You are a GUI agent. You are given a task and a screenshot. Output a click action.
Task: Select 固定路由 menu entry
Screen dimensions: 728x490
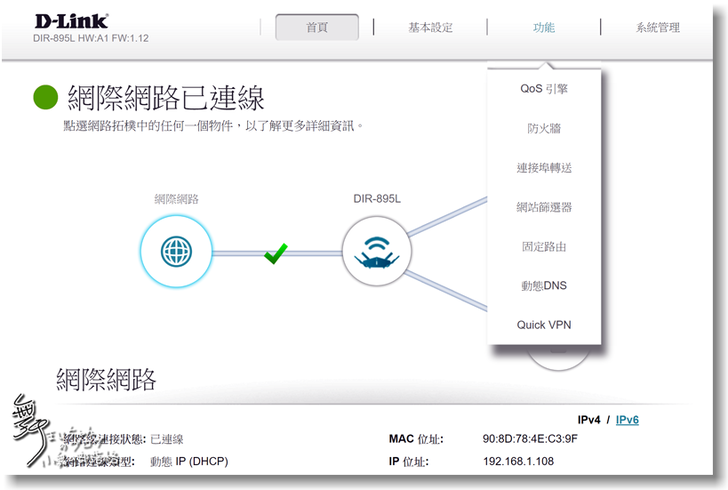pyautogui.click(x=544, y=246)
